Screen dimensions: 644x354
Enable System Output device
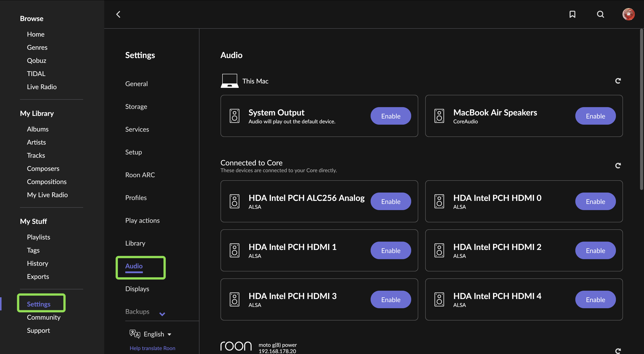(391, 116)
